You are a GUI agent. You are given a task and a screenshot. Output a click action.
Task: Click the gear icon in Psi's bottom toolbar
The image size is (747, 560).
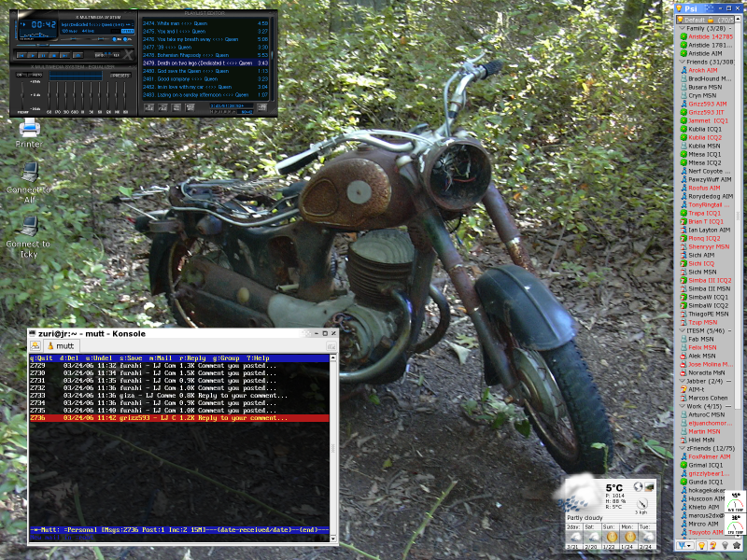(x=737, y=546)
